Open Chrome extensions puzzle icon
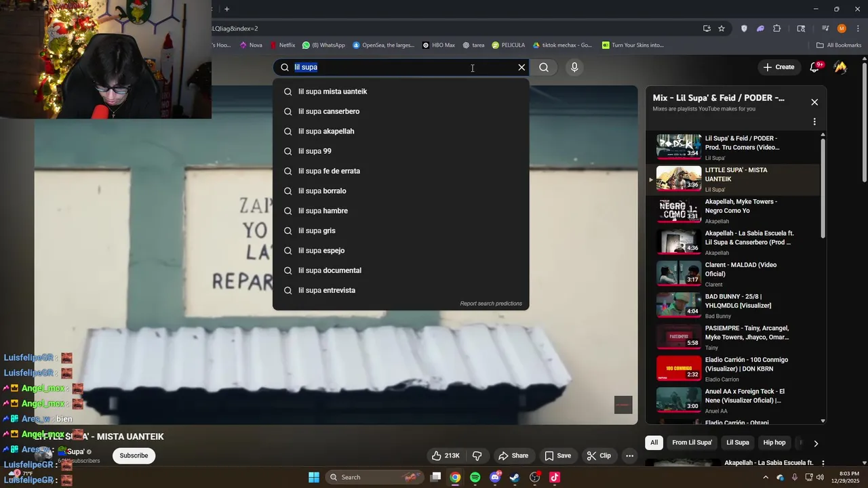Screen dimensions: 868x488 (x=777, y=28)
